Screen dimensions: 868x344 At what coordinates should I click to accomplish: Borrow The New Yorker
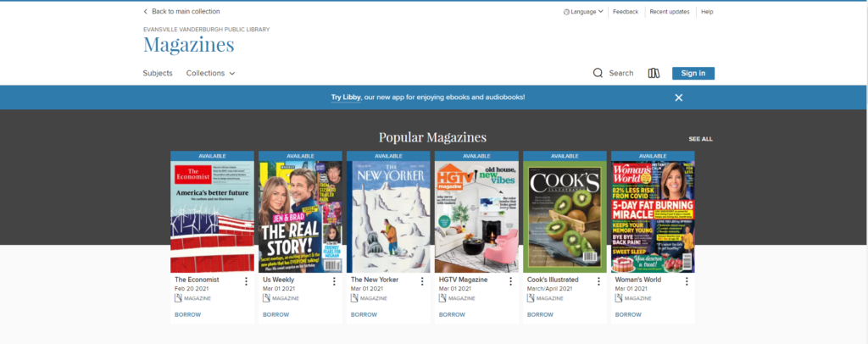(x=364, y=314)
